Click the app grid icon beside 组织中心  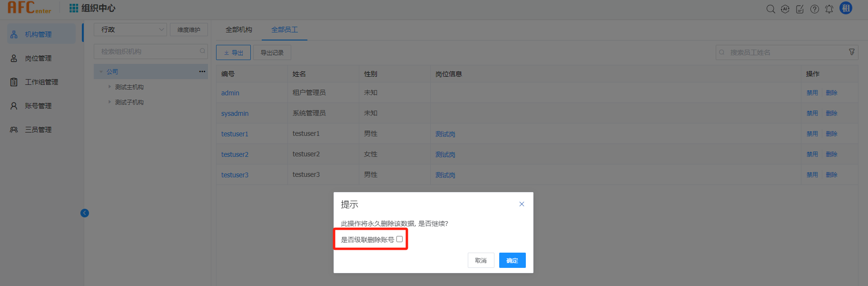74,8
